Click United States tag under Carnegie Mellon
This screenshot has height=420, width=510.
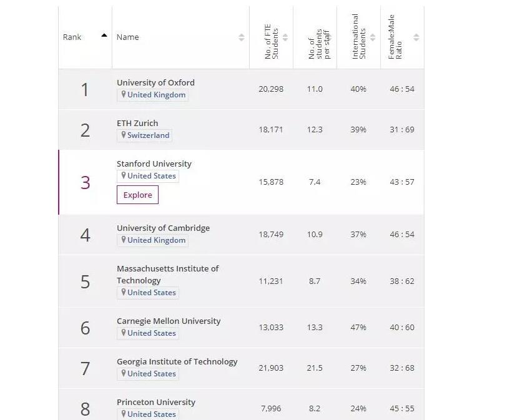(152, 333)
